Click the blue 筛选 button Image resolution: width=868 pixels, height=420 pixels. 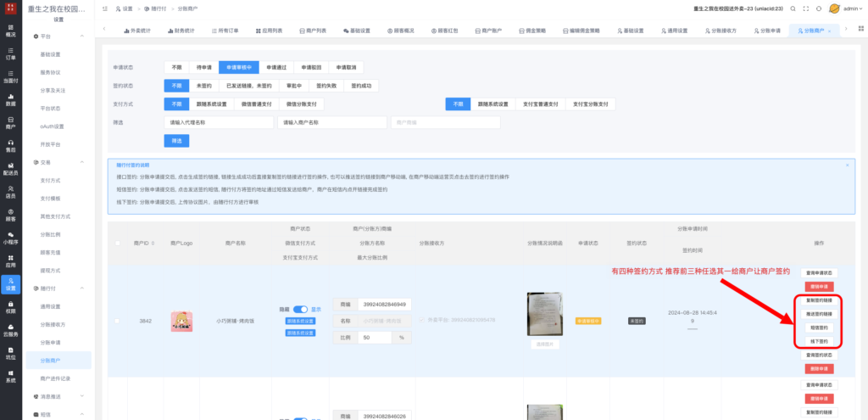tap(176, 141)
